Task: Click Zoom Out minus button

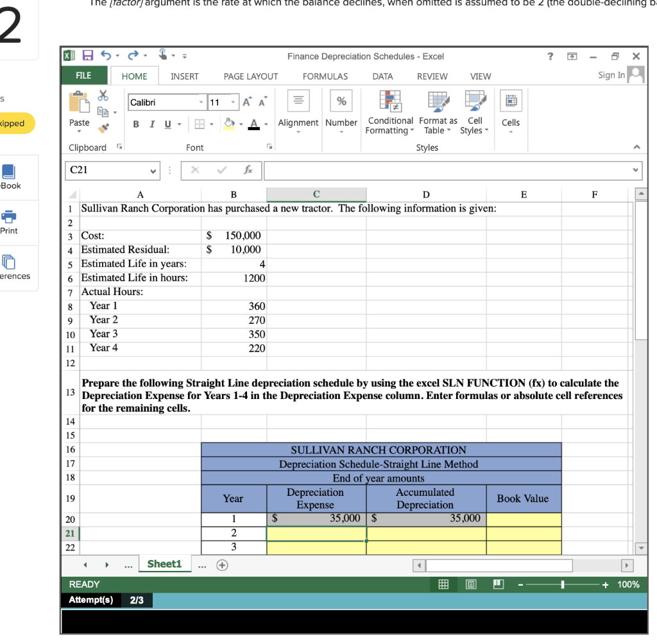Action: [520, 584]
